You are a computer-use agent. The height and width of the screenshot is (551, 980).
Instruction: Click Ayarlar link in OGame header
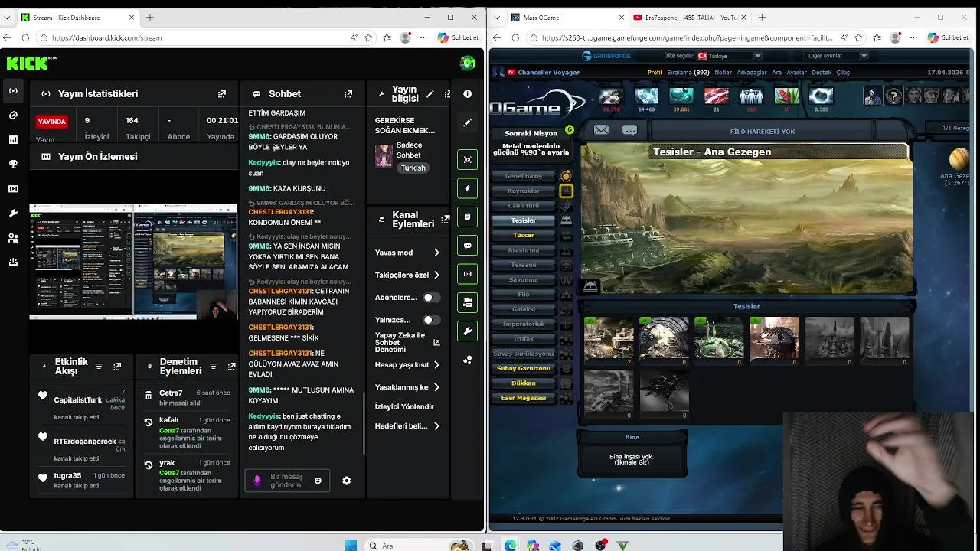click(796, 73)
